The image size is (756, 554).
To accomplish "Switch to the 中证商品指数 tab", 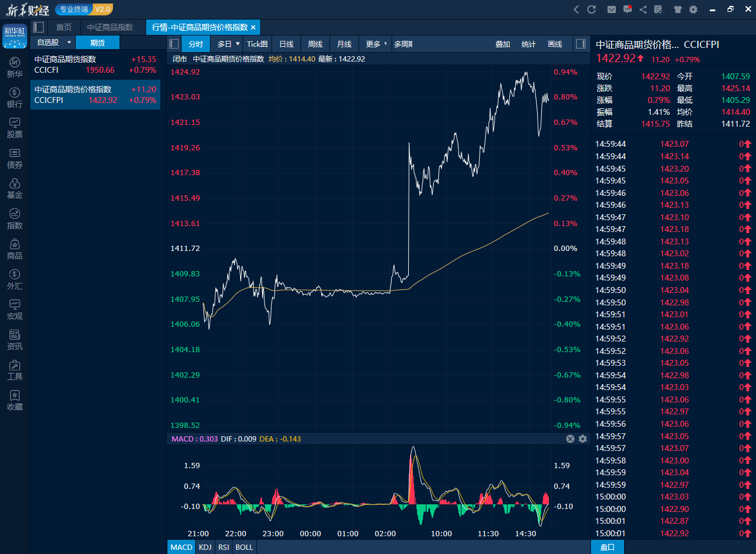I will pos(110,27).
